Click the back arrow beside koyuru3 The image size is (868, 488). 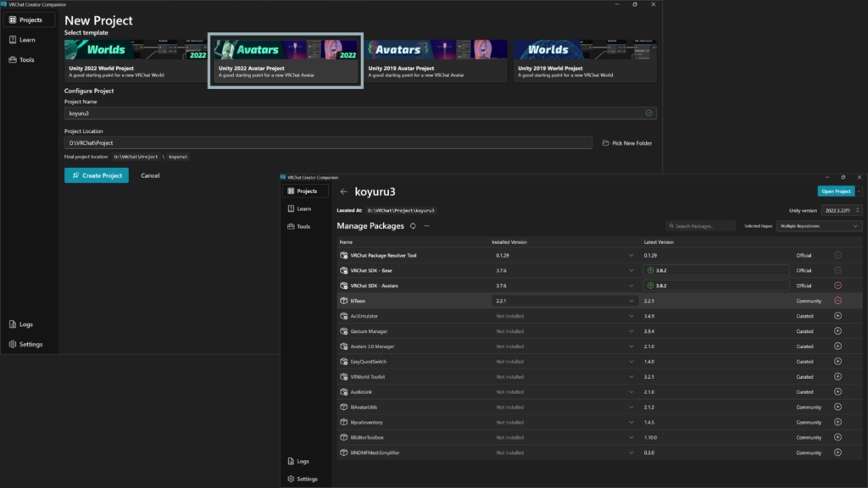click(x=344, y=191)
